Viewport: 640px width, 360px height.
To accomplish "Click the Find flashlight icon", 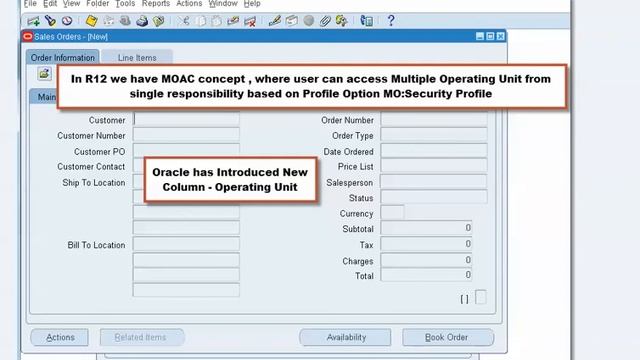I will coord(50,20).
